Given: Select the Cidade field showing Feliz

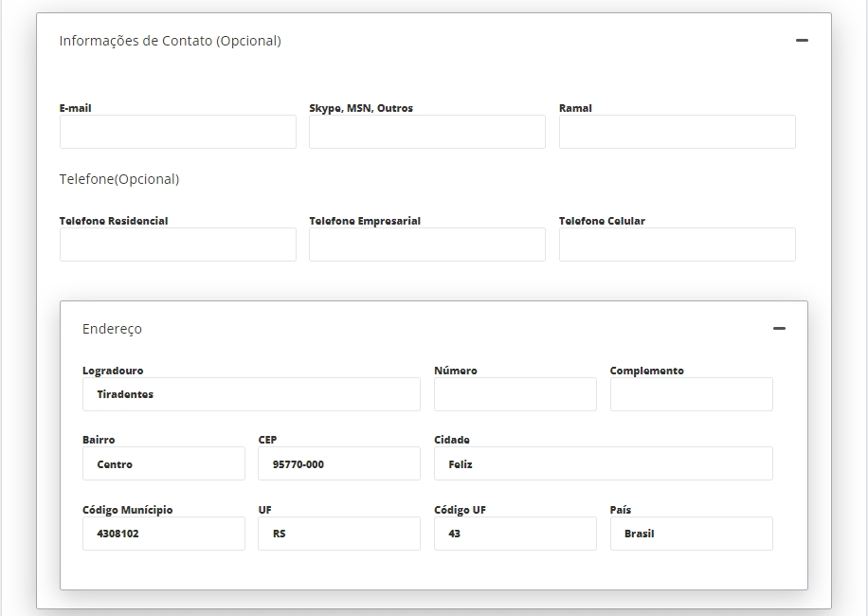Looking at the screenshot, I should click(x=603, y=464).
